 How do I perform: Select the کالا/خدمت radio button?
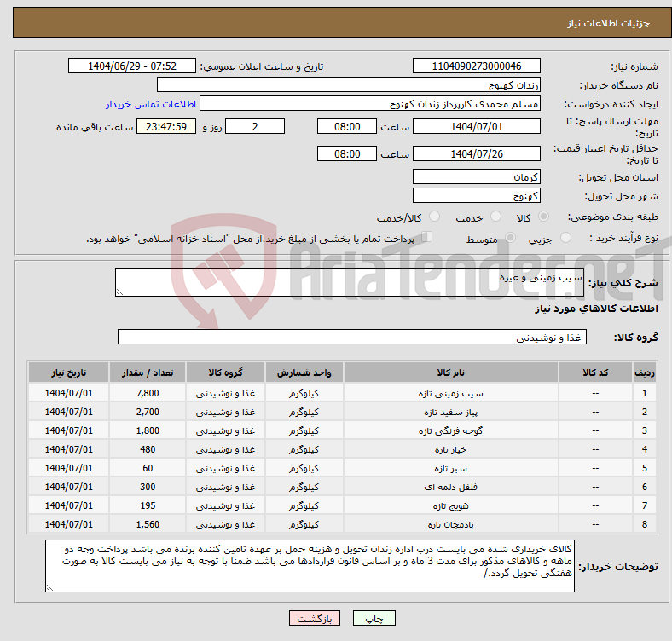[434, 217]
